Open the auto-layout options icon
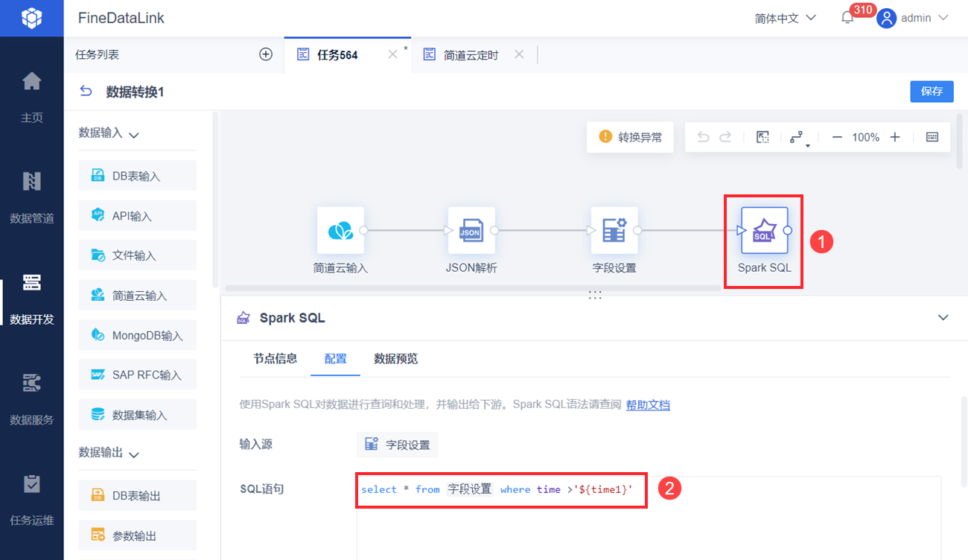 click(797, 138)
